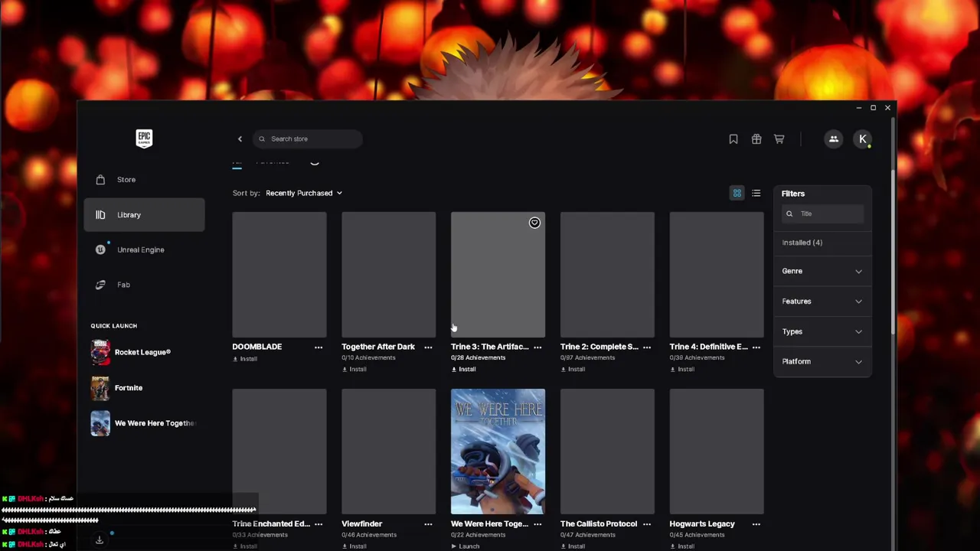
Task: Open the Store section
Action: click(x=144, y=180)
